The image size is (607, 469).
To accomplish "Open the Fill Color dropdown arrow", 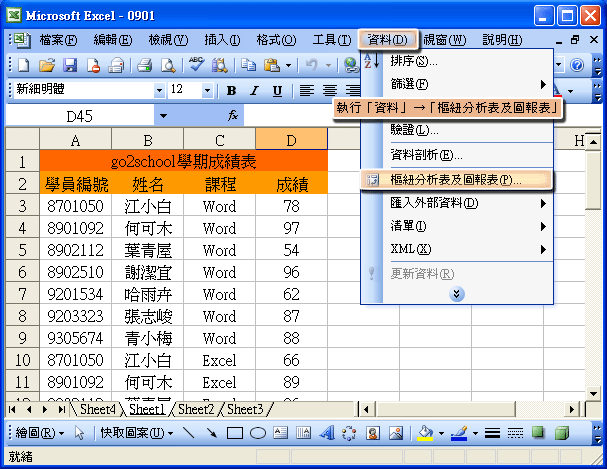I will click(x=441, y=433).
